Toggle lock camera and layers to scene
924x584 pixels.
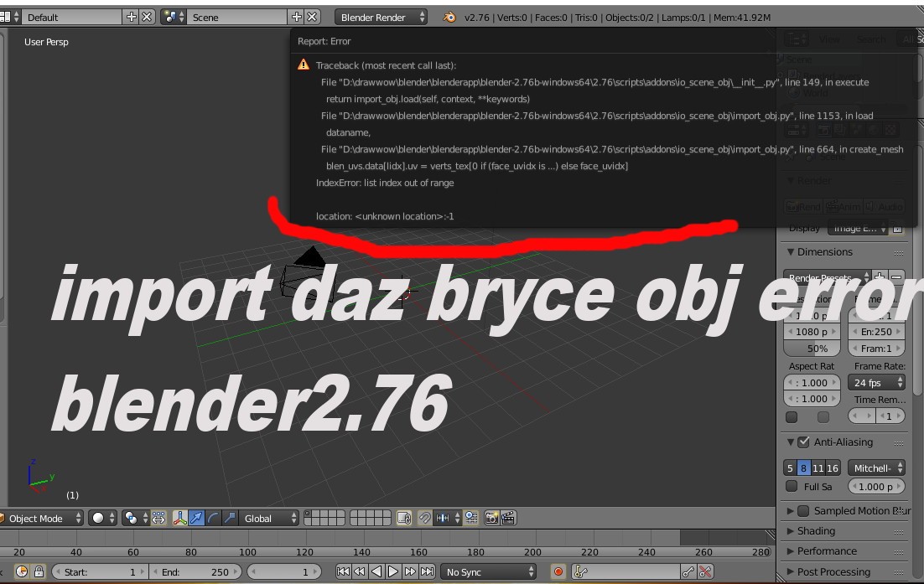pos(403,518)
